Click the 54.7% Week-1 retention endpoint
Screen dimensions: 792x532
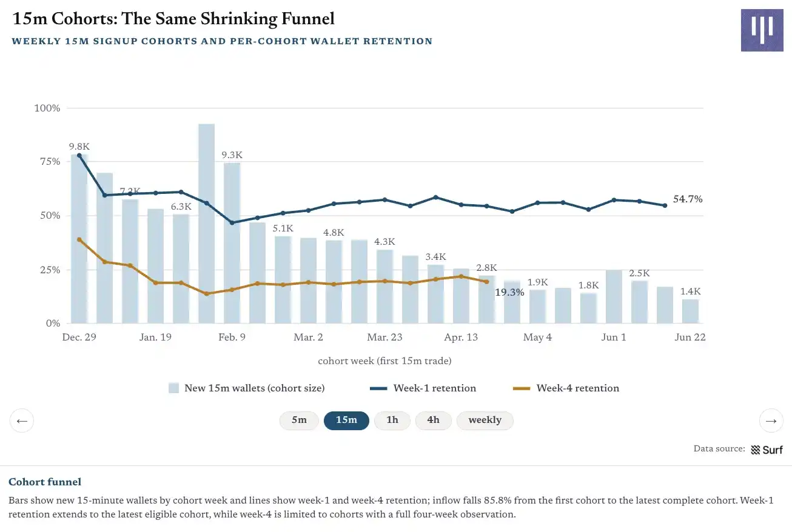pos(665,205)
